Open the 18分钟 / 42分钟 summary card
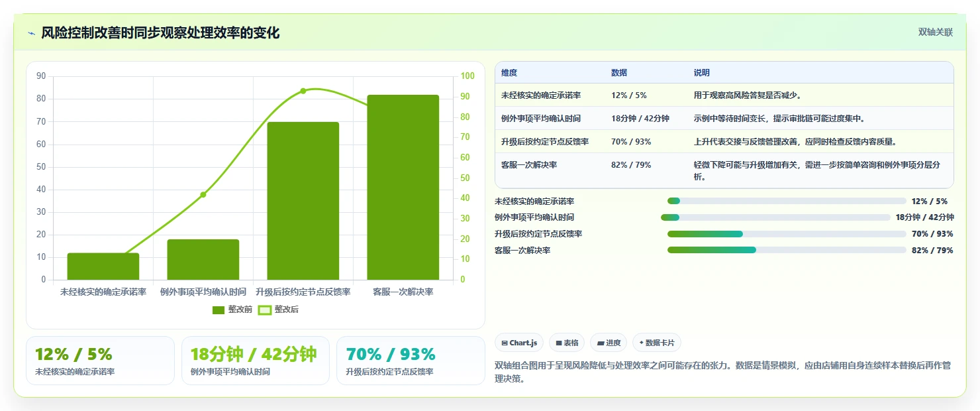980x411 pixels. click(256, 361)
